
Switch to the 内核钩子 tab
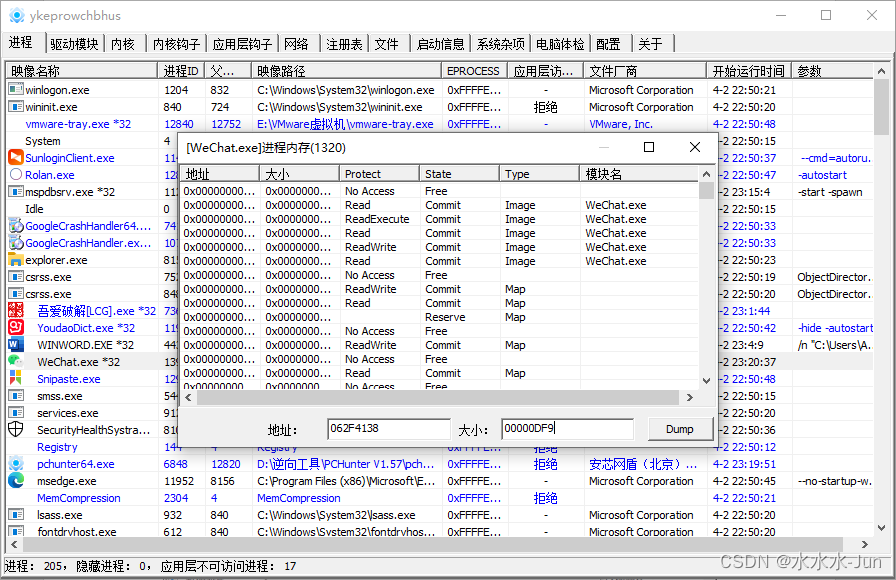(x=177, y=43)
